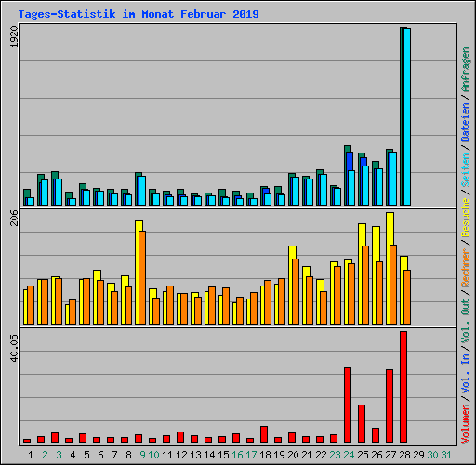Click the red 'Volumen' legend label

pyautogui.click(x=466, y=423)
